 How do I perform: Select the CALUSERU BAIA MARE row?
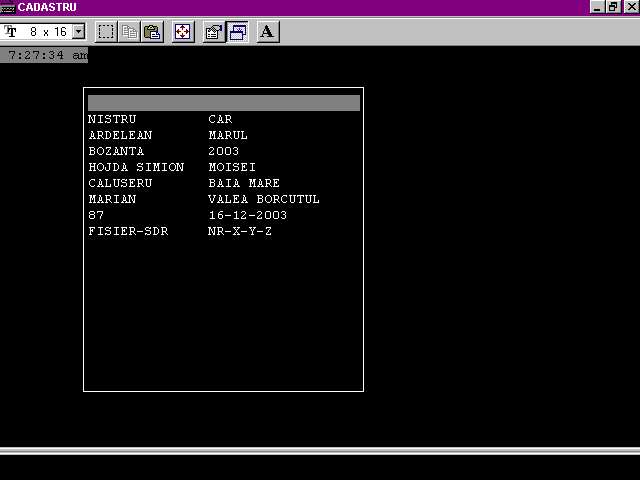pos(184,183)
